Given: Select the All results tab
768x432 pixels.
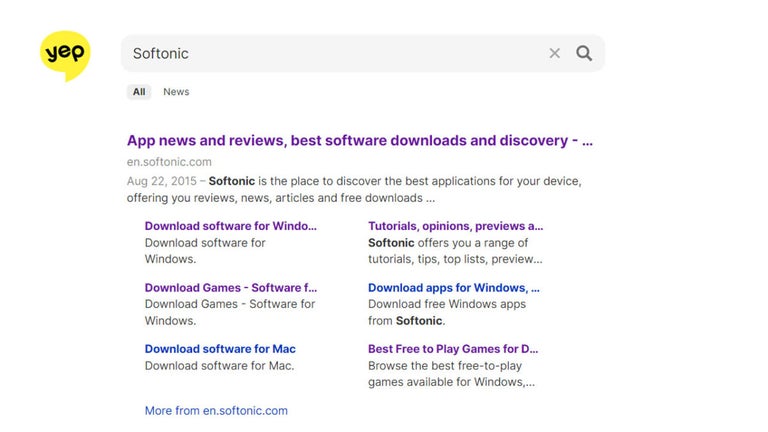Looking at the screenshot, I should click(x=139, y=92).
